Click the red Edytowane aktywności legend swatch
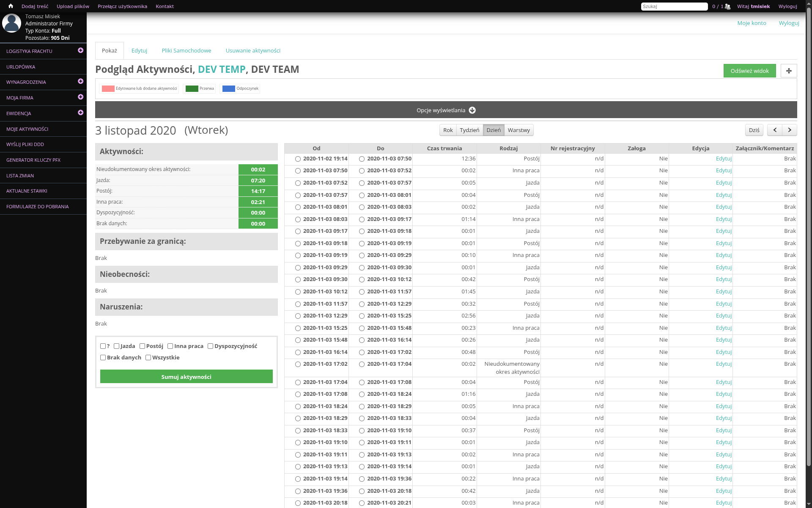The height and width of the screenshot is (508, 812). pyautogui.click(x=108, y=88)
